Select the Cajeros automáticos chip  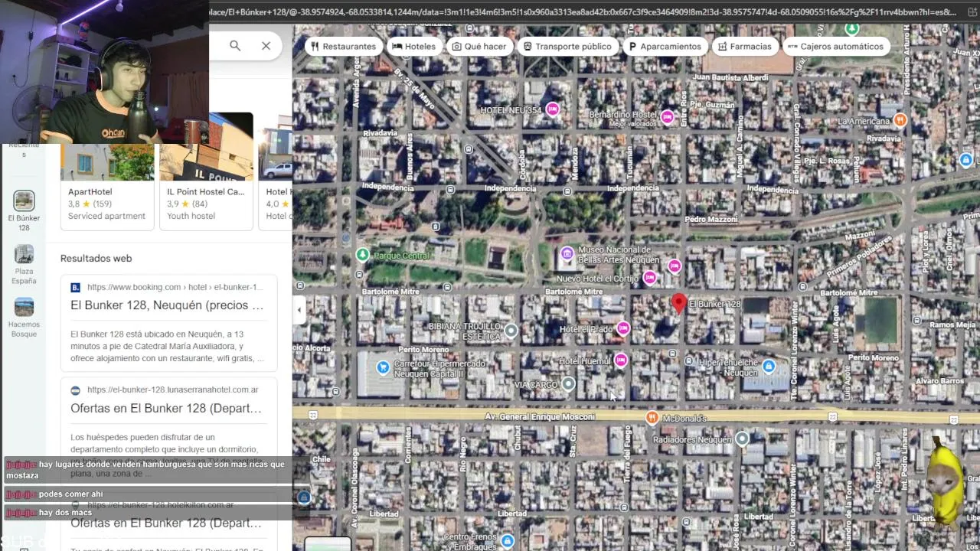pyautogui.click(x=836, y=47)
